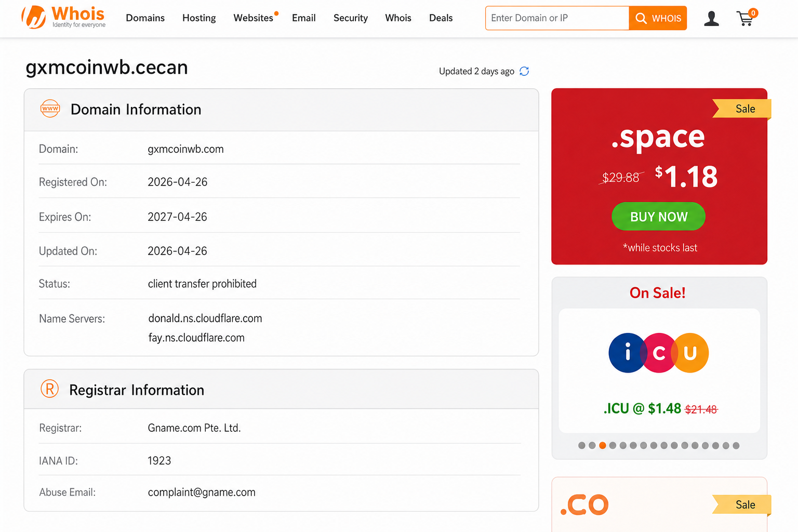Select registrar name Gname.com Pte. Ltd.
798x532 pixels.
tap(194, 428)
